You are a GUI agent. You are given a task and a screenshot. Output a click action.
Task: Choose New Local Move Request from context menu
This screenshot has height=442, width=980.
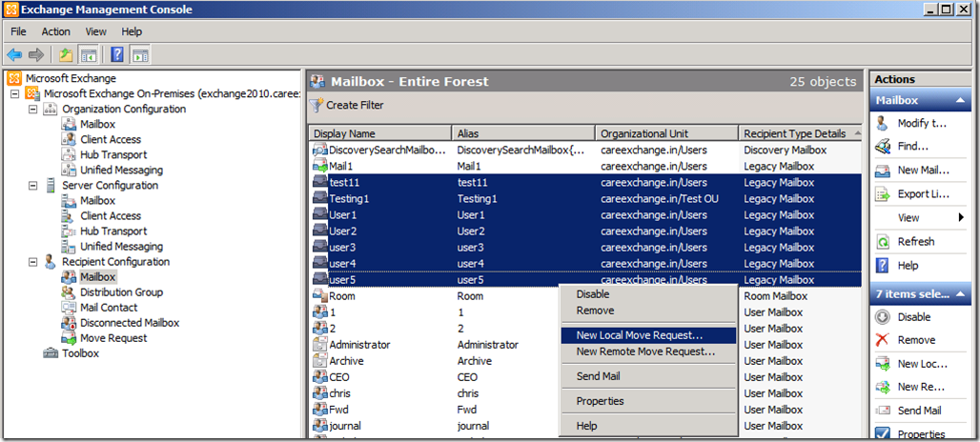tap(648, 335)
